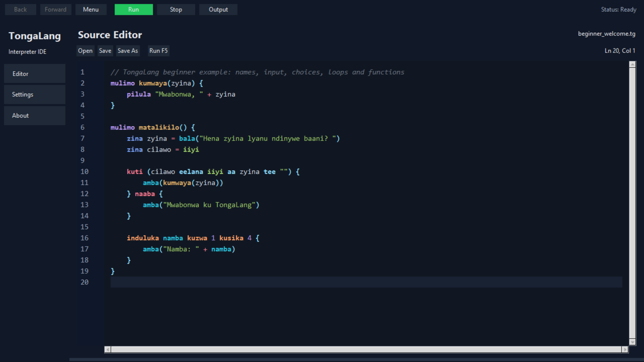Viewport: 644px width, 362px height.
Task: Click the 'iiyi' value on line 8
Action: coord(191,150)
